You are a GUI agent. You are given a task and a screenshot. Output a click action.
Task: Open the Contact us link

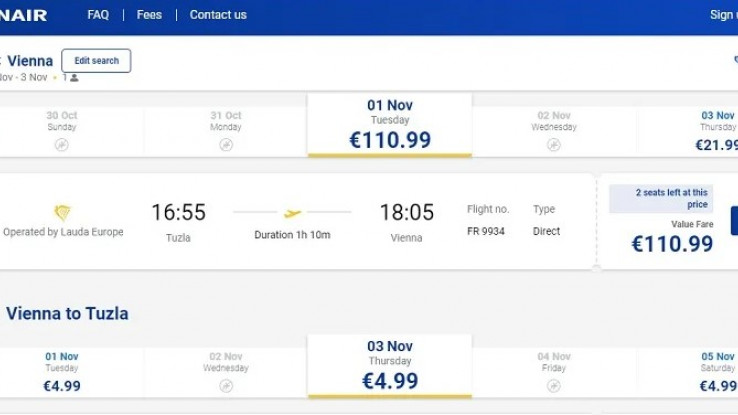coord(218,15)
